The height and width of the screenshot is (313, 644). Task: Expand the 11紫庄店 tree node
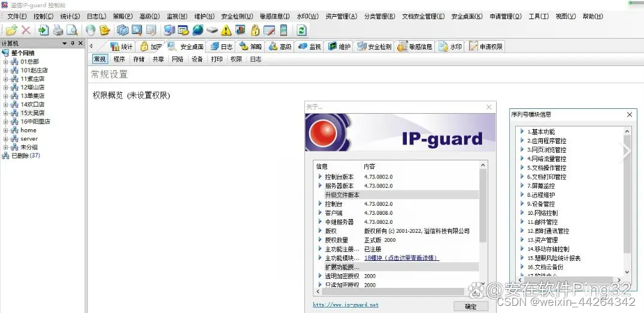click(5, 79)
